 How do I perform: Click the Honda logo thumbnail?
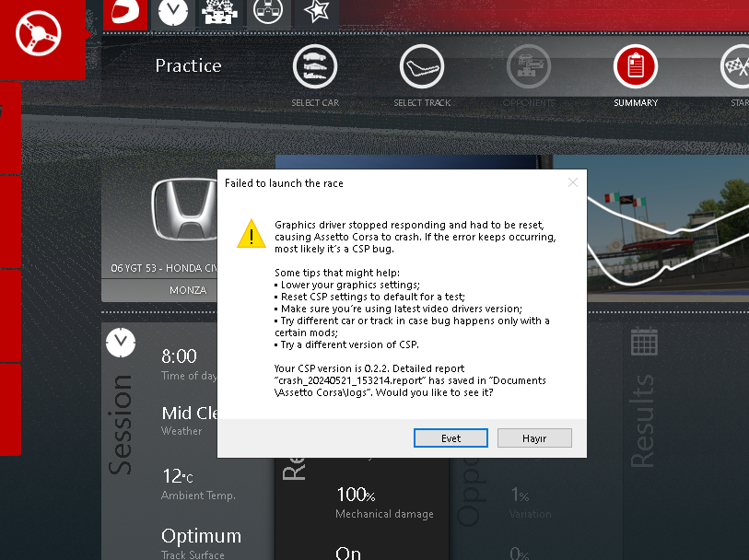click(x=185, y=209)
